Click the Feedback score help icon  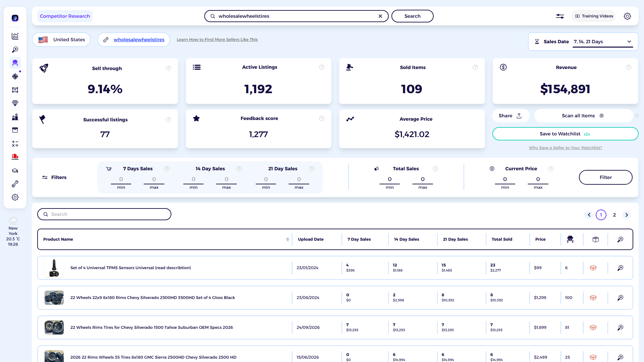pos(322,118)
